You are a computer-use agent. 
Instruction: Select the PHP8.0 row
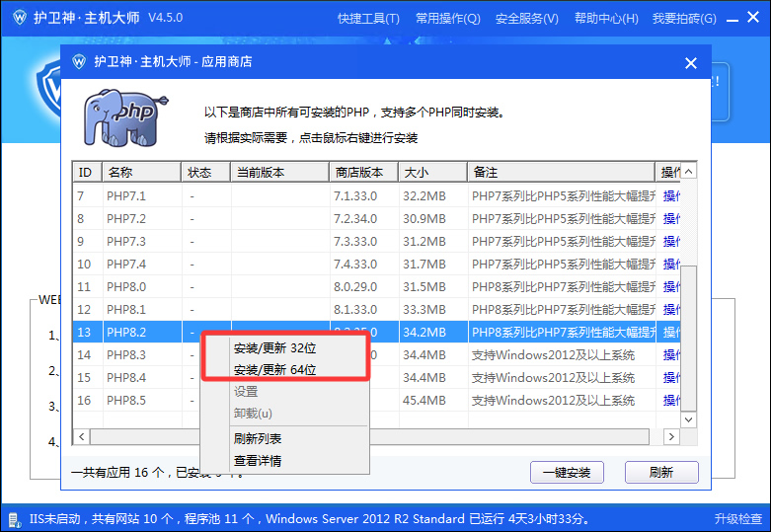[x=377, y=286]
